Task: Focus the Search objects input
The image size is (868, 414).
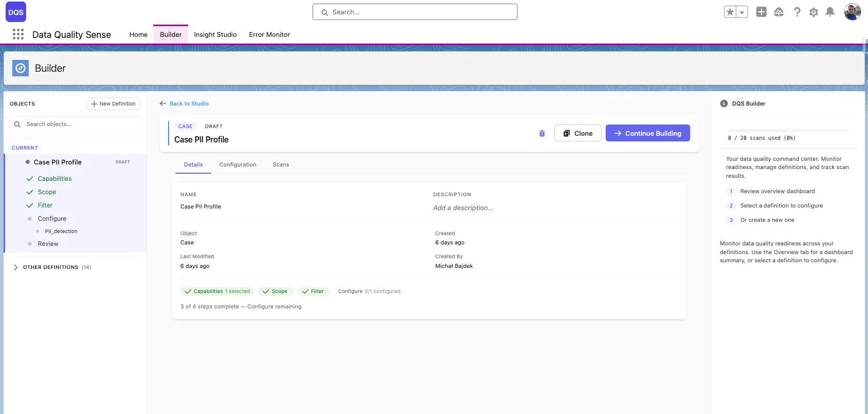Action: pyautogui.click(x=75, y=124)
